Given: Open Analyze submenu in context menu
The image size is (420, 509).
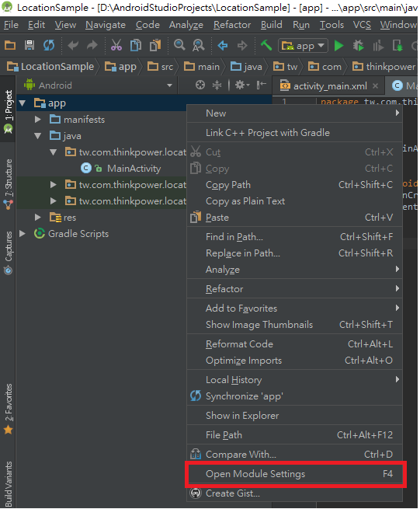Looking at the screenshot, I should pyautogui.click(x=294, y=269).
